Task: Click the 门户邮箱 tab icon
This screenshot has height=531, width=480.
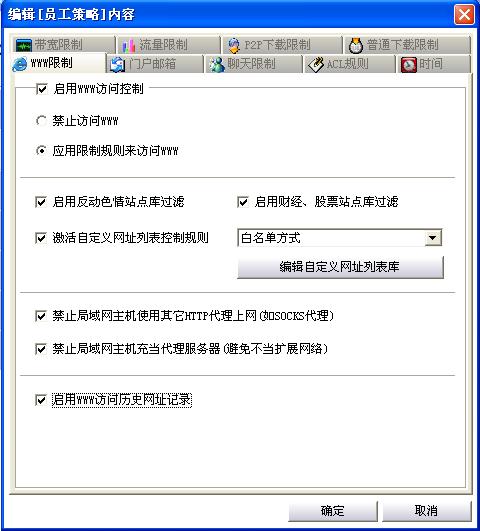Action: click(118, 64)
